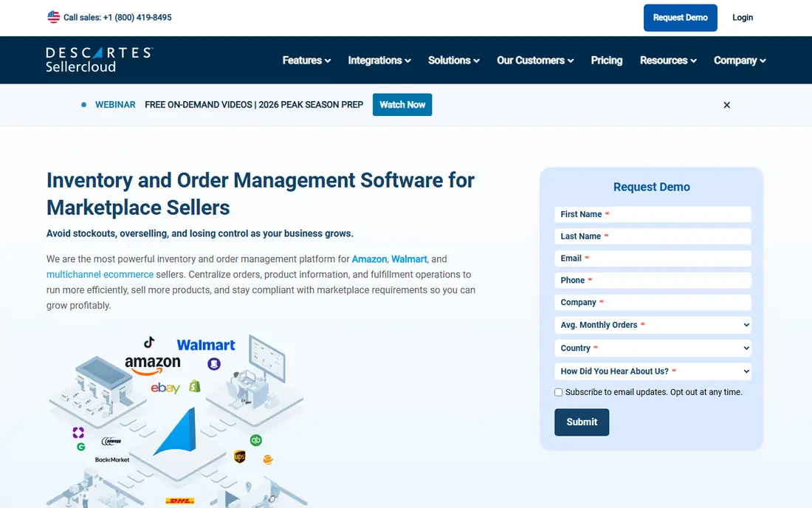
Task: Expand the Resources menu
Action: pos(668,61)
